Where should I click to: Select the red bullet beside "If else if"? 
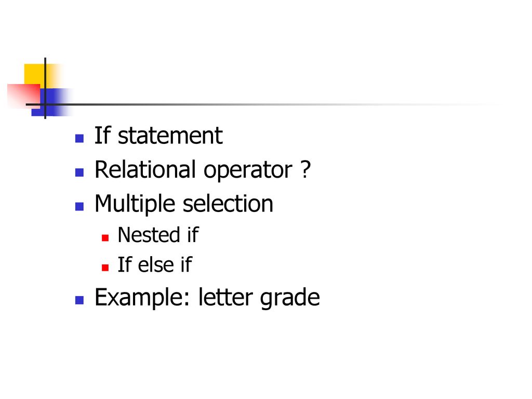pos(105,268)
